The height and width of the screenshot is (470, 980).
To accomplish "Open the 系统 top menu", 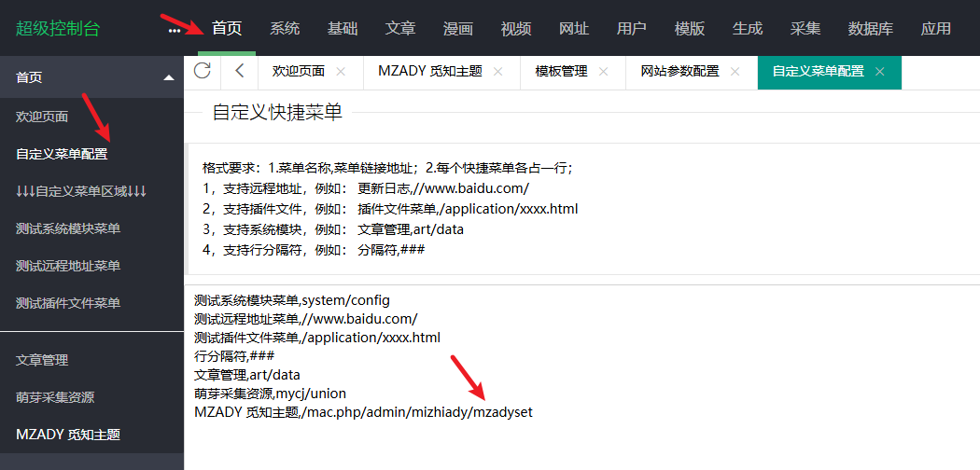I will (285, 29).
